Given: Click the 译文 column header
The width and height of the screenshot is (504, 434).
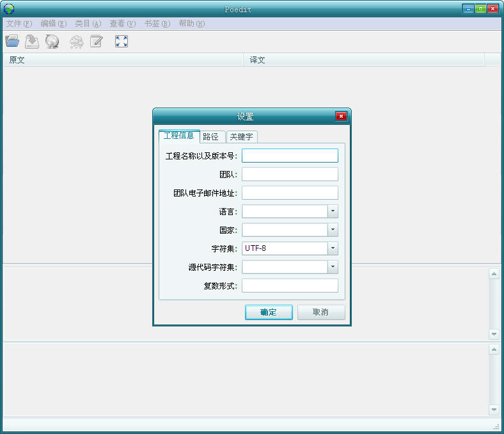Looking at the screenshot, I should 364,60.
